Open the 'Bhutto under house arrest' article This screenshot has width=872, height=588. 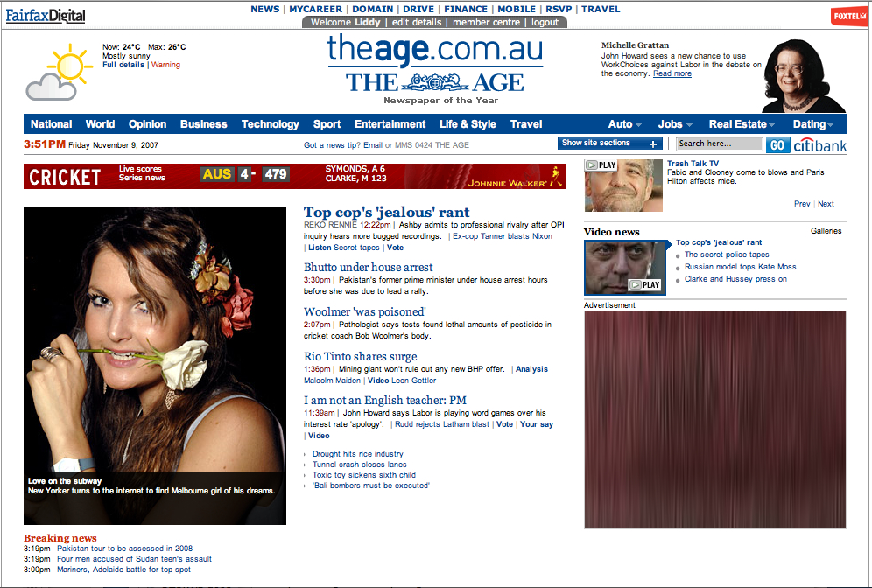click(x=368, y=267)
